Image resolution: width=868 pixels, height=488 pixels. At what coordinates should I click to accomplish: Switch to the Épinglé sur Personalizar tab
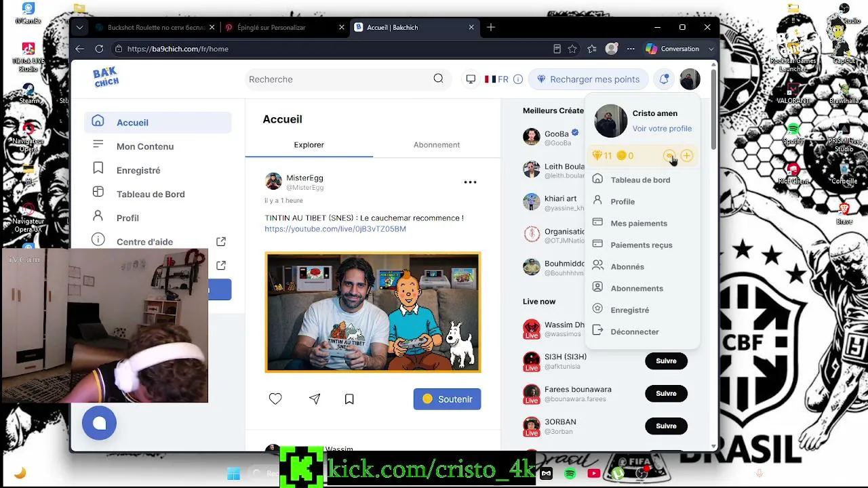(x=284, y=28)
